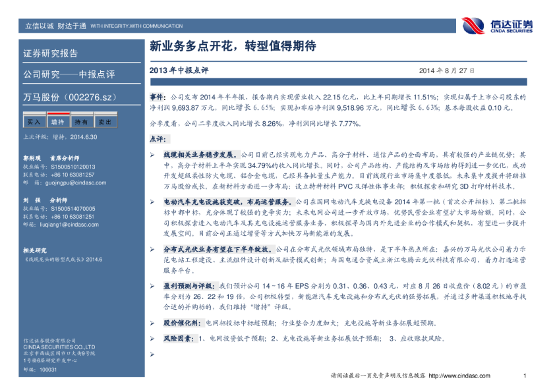This screenshot has width=555, height=392.
Task: Click the arrow bullet before 分布式光伏业务
Action: [x=152, y=250]
